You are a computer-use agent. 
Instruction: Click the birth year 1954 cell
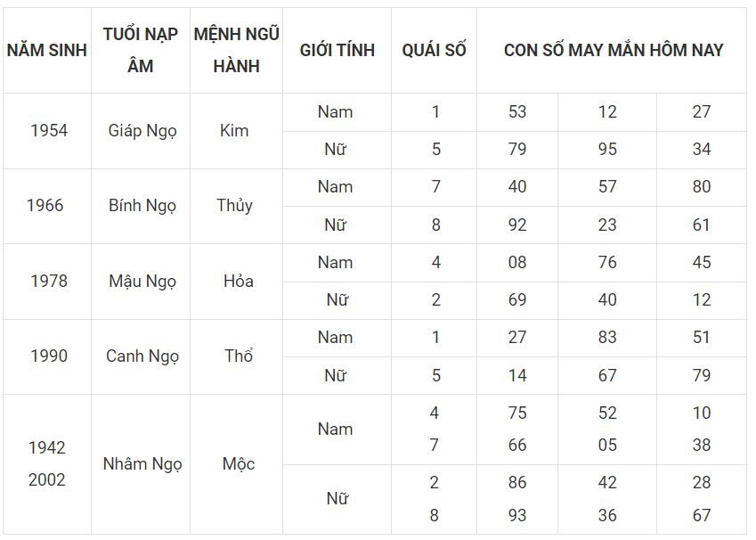(49, 130)
